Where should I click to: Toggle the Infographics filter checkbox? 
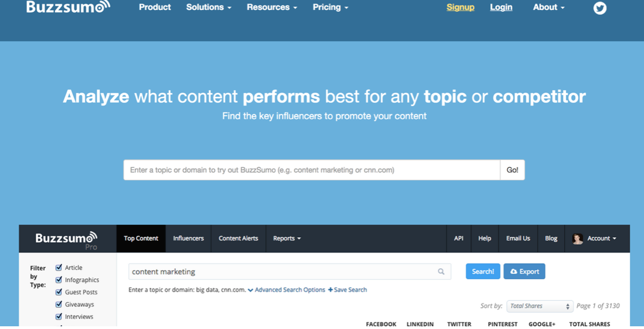click(x=59, y=280)
